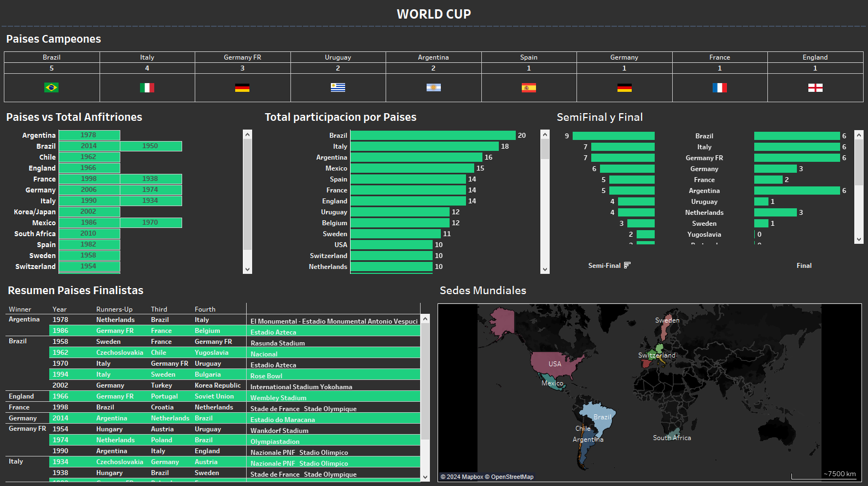Click the sort icon beside Semi-Final
Screen dimensions: 868x486
click(x=627, y=265)
